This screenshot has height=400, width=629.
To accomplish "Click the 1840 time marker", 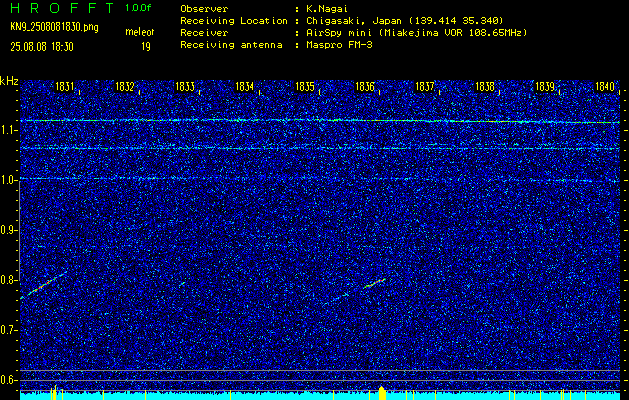I will [605, 87].
